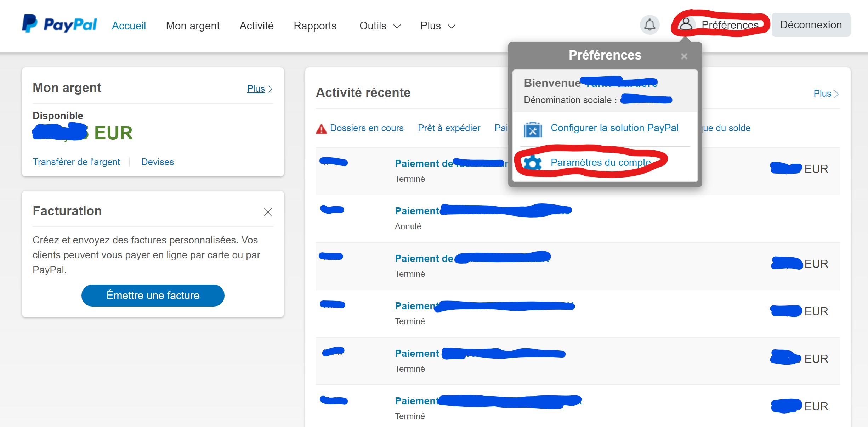Click the red warning triangle icon
868x427 pixels.
[x=321, y=129]
